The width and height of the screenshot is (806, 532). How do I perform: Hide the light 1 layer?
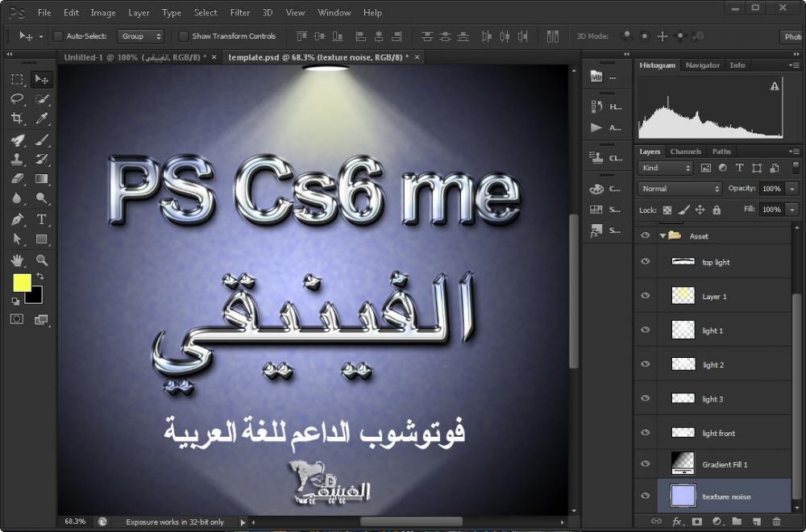click(645, 330)
